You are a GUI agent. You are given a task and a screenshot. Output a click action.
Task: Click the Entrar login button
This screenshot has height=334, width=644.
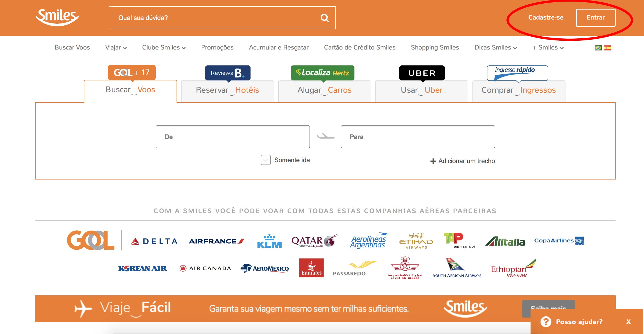(595, 17)
